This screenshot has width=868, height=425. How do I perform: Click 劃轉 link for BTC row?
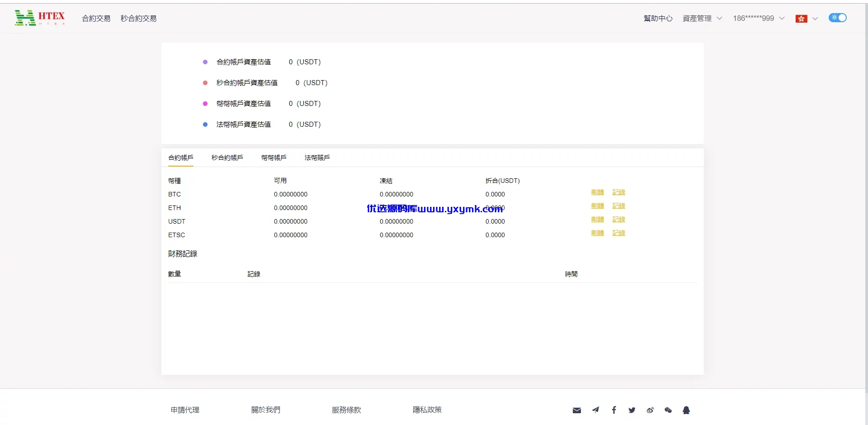(597, 192)
